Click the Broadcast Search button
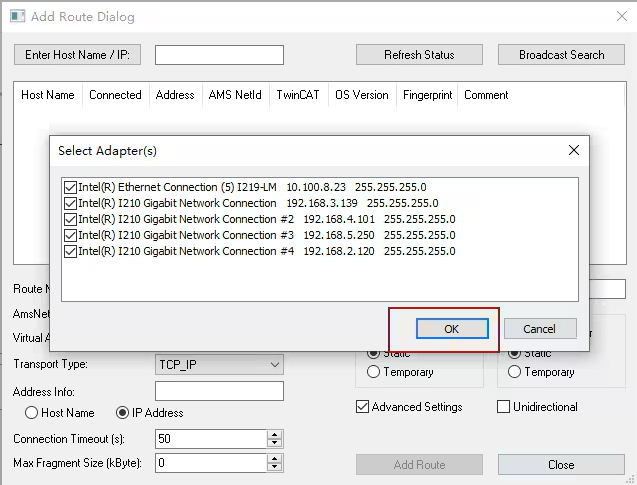This screenshot has height=485, width=637. [x=561, y=55]
